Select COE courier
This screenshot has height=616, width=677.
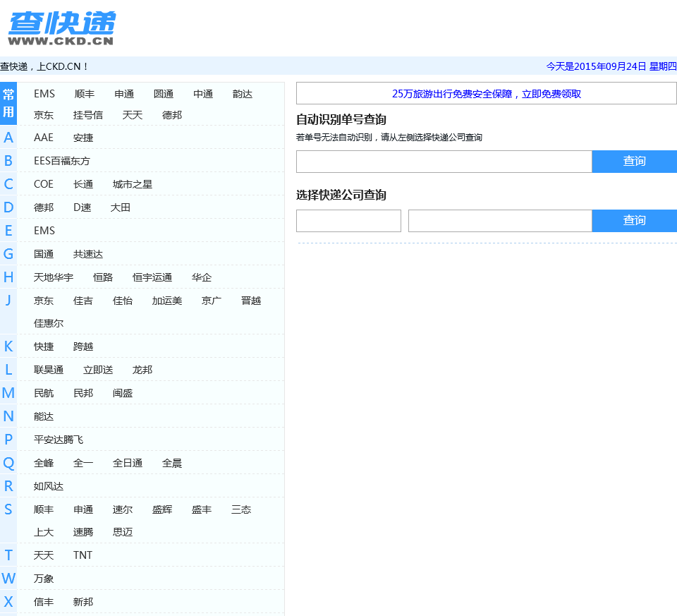click(43, 184)
